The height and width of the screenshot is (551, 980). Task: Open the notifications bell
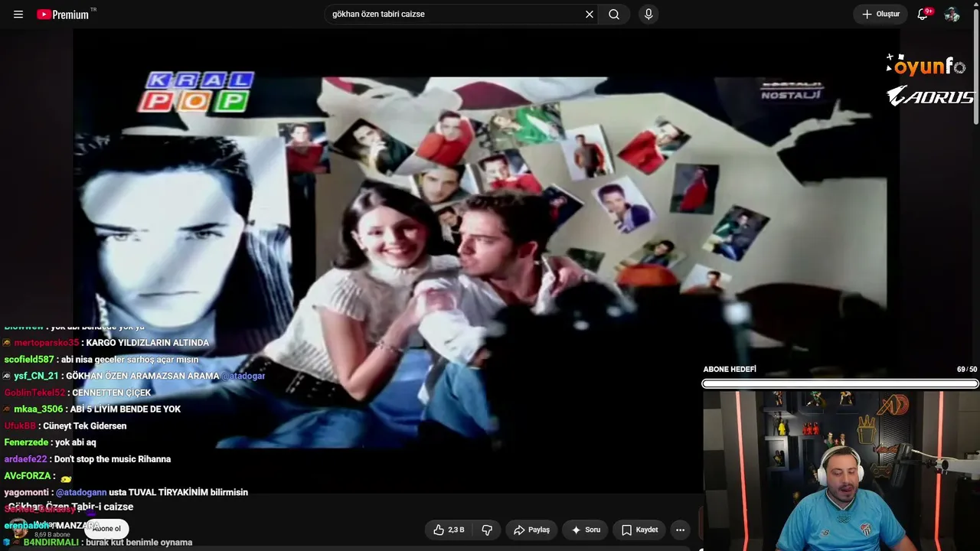coord(923,15)
